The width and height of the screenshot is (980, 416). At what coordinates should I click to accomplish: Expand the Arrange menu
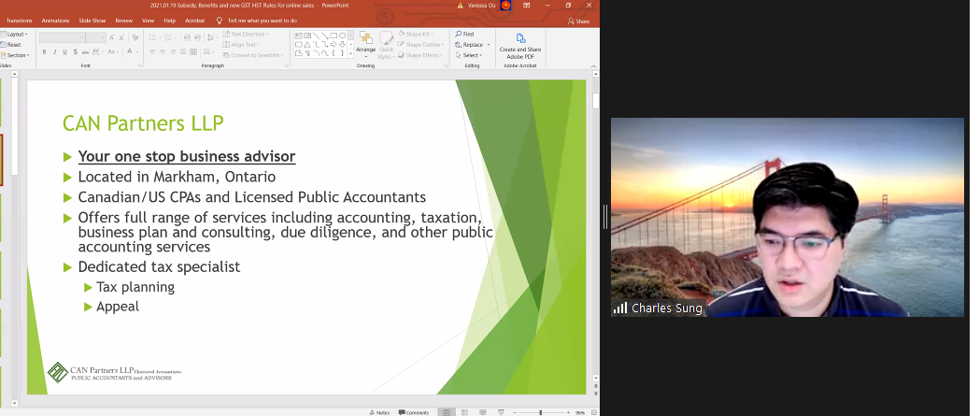point(365,45)
